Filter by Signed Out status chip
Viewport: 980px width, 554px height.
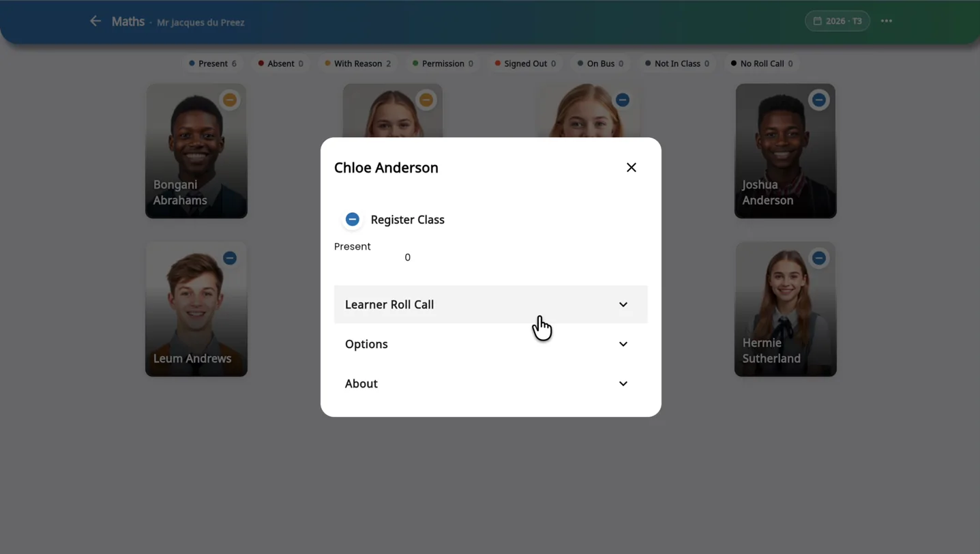(524, 63)
